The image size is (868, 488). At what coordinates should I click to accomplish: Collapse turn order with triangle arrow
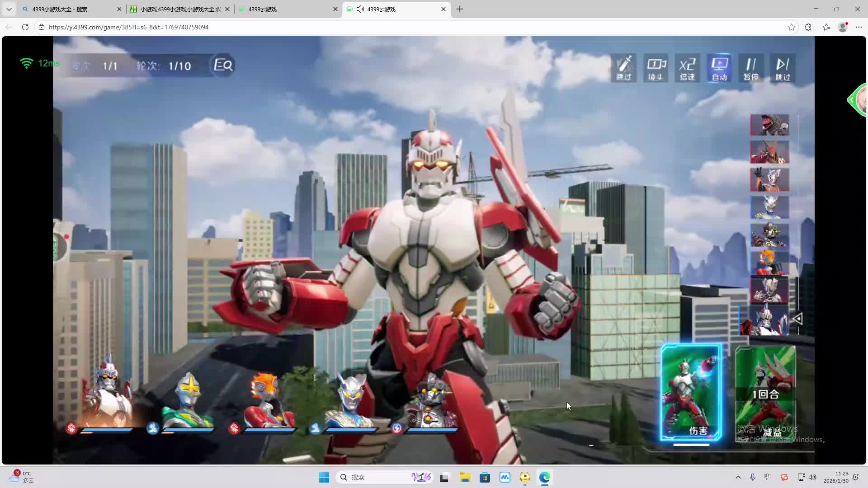tap(797, 319)
